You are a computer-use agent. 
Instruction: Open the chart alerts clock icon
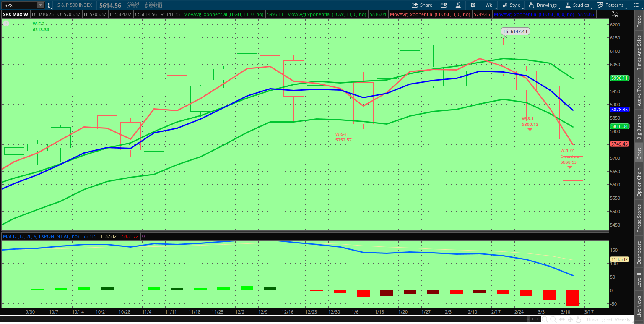(x=444, y=5)
